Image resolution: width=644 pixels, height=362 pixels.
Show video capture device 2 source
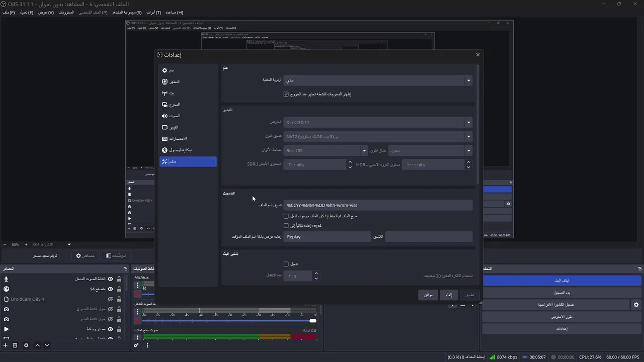110,309
